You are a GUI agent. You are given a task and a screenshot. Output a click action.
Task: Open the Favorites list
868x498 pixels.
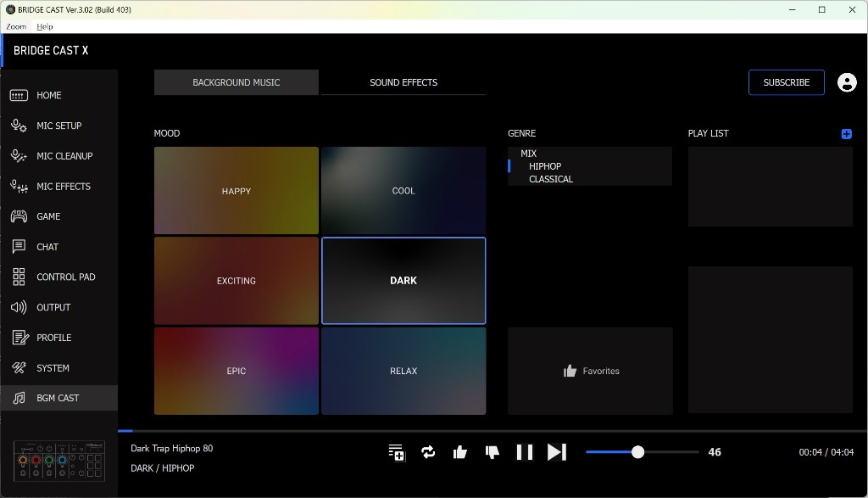pos(590,371)
